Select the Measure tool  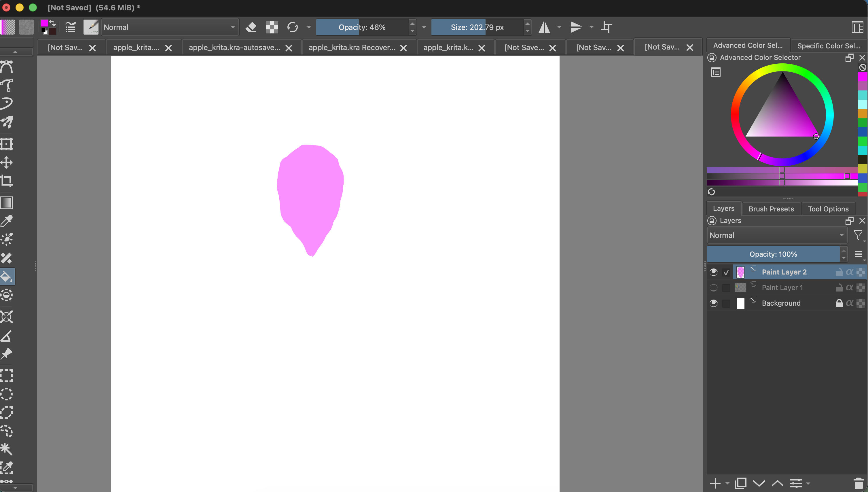pos(7,336)
